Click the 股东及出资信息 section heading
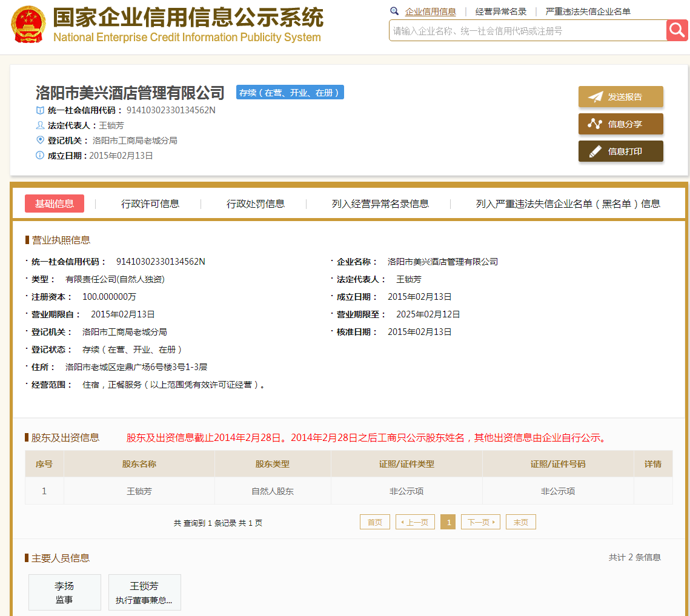Screen dimensions: 690x616 coord(65,437)
